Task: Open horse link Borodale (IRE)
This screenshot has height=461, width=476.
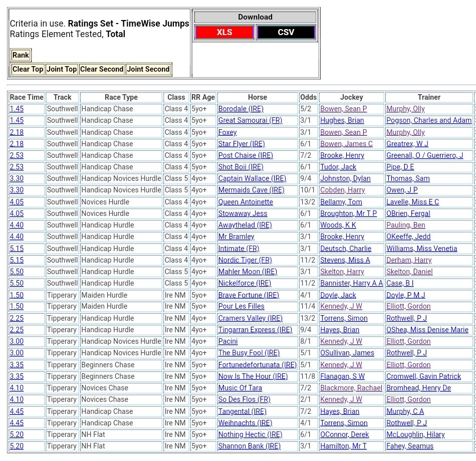Action: coord(240,109)
